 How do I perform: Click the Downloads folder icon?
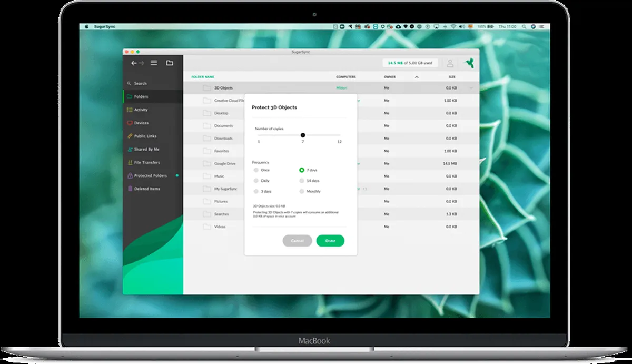click(x=207, y=139)
